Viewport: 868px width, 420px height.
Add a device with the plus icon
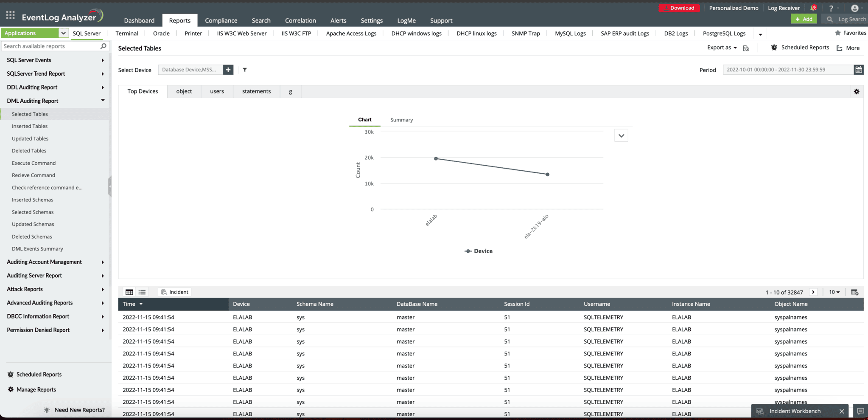[228, 70]
